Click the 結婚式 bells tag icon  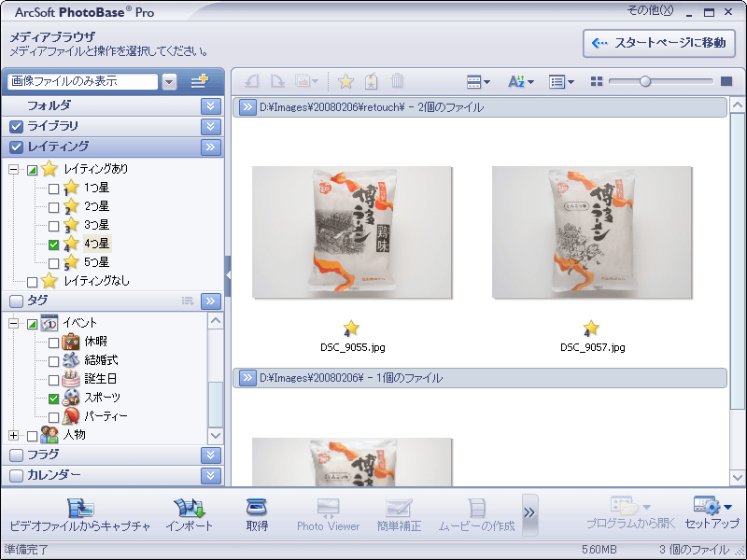(x=71, y=360)
